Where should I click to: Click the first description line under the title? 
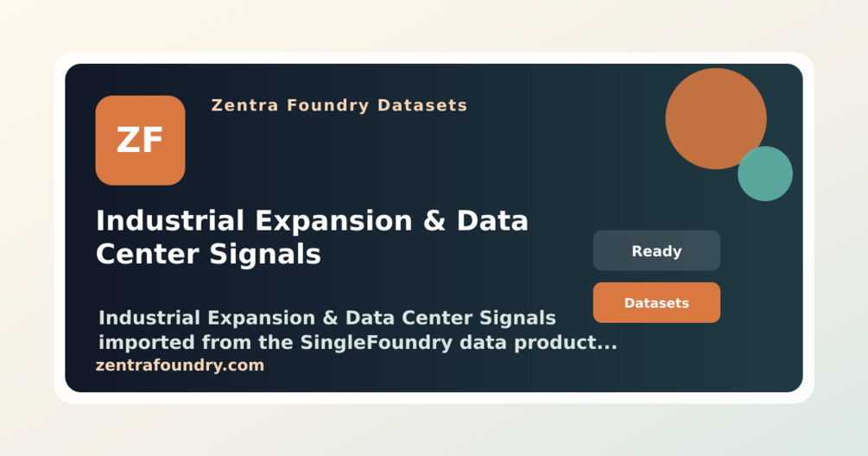click(327, 318)
